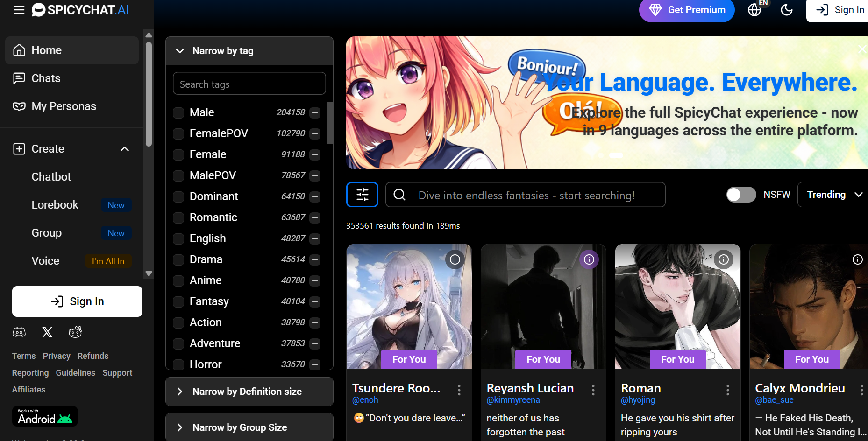The width and height of the screenshot is (868, 441).
Task: Check the Fantasy tag filter
Action: click(x=178, y=301)
